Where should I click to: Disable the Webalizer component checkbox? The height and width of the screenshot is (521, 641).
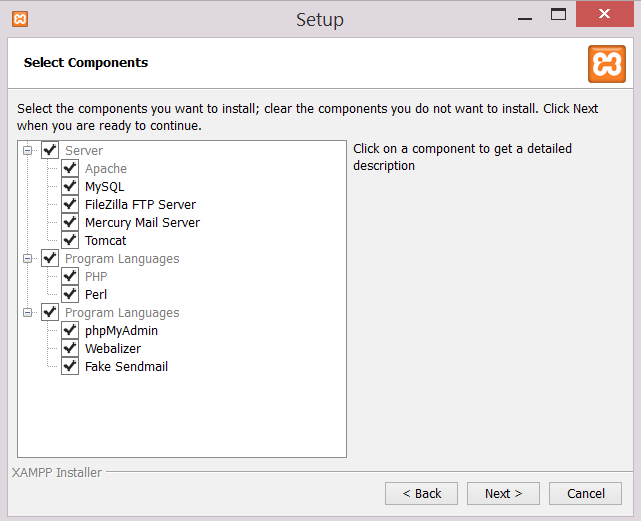tap(70, 349)
